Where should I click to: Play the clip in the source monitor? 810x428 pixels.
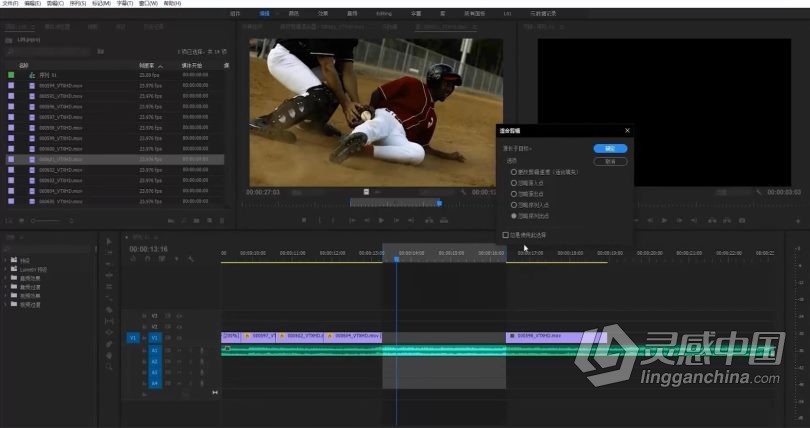click(381, 220)
